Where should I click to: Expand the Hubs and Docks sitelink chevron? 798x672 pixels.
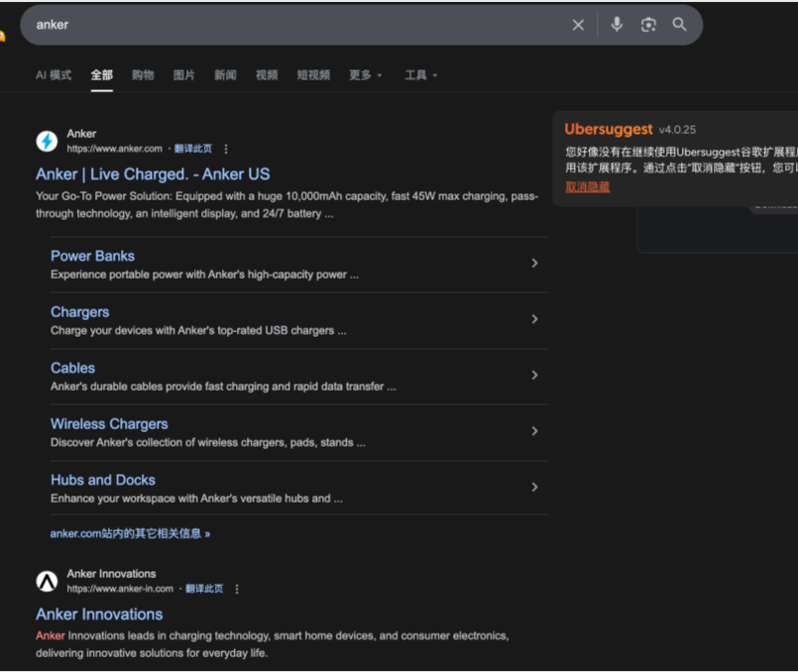pyautogui.click(x=534, y=488)
